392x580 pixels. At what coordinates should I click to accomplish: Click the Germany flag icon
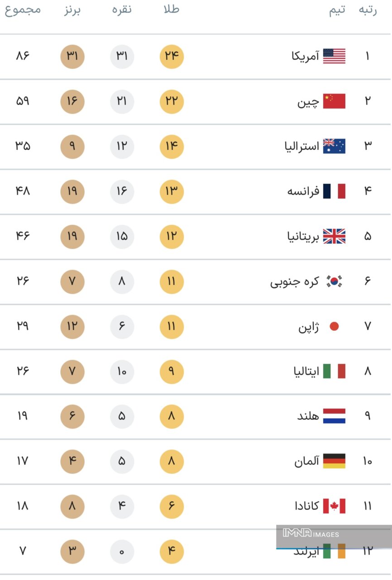(334, 461)
